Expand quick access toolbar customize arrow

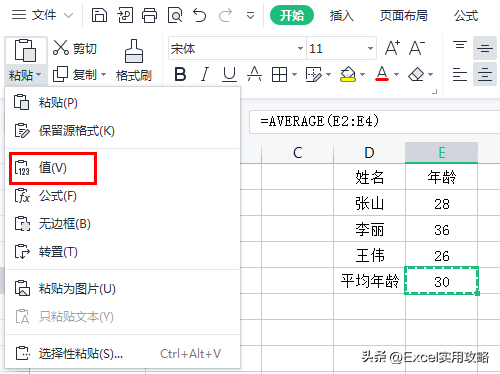pos(250,16)
